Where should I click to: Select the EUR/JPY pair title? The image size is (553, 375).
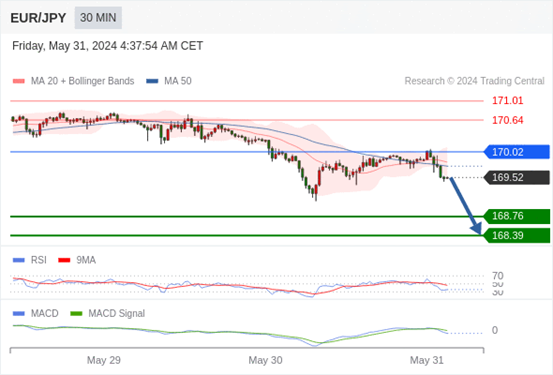coord(38,18)
